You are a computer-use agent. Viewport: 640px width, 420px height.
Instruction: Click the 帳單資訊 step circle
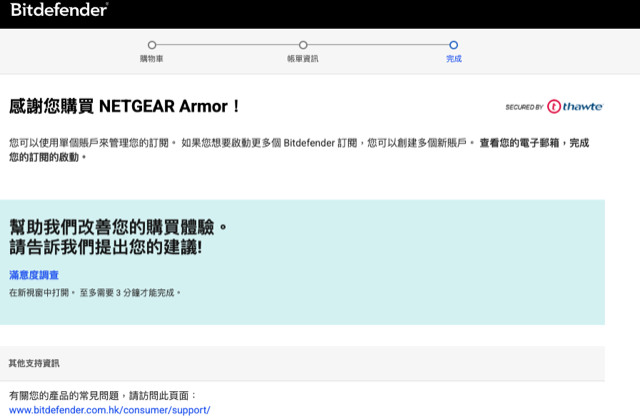(x=303, y=45)
